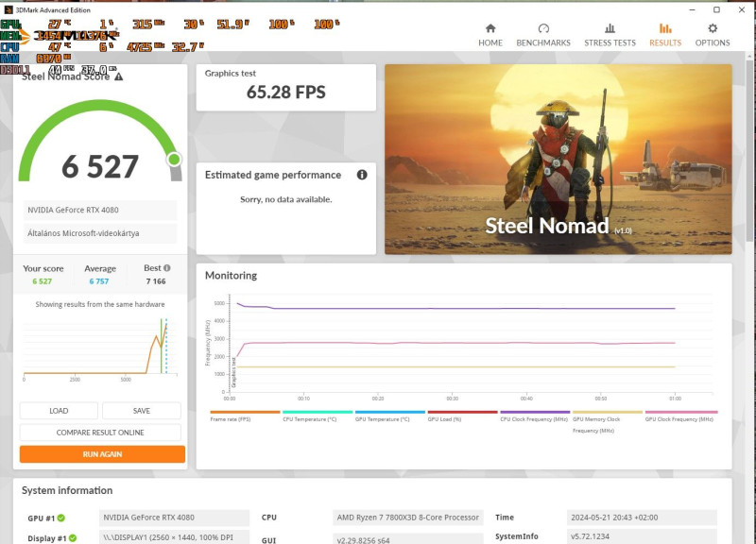
Task: Click the Best score 7 166
Action: [x=156, y=281]
